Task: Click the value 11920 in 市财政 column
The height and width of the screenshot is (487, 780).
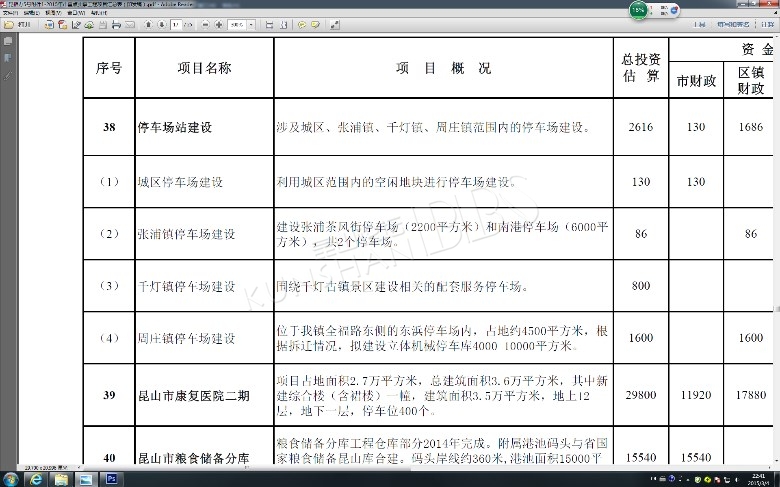Action: tap(696, 395)
